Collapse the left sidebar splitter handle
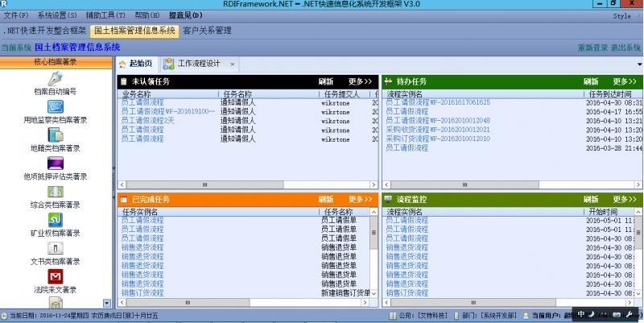Screen dimensions: 644x323 114,181
